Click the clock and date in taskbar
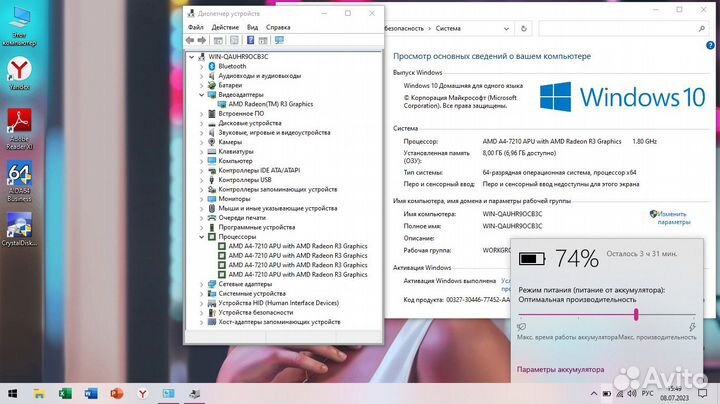The height and width of the screenshot is (404, 720). pyautogui.click(x=674, y=393)
